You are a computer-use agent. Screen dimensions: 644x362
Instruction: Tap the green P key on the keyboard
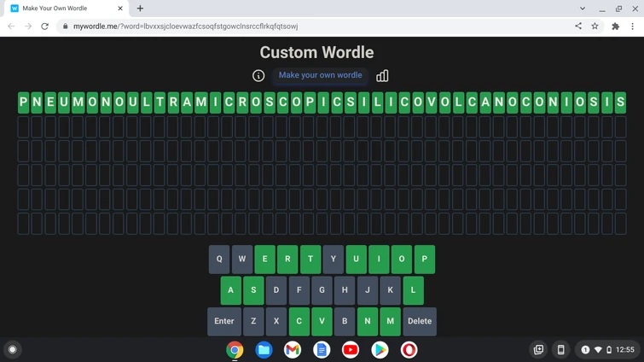[424, 260]
